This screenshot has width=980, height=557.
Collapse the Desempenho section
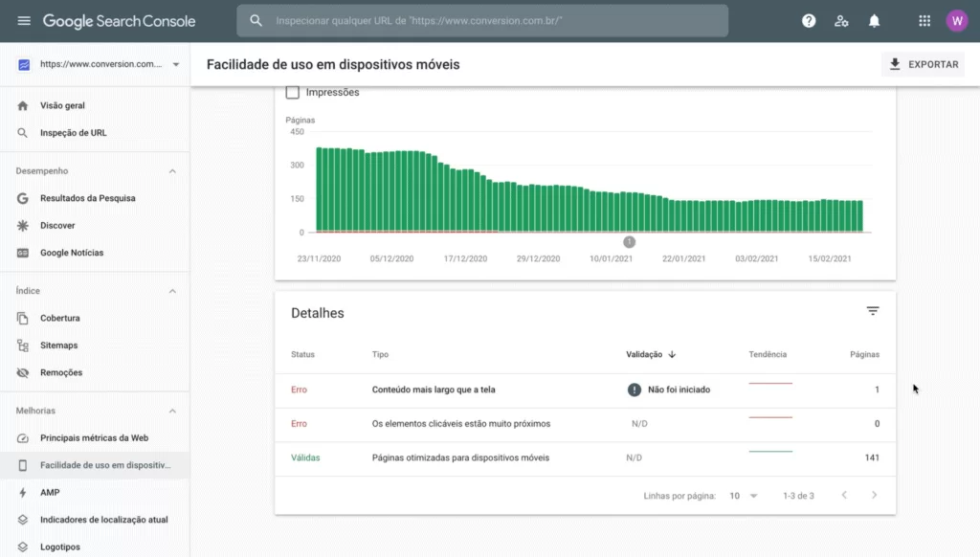[x=172, y=171]
